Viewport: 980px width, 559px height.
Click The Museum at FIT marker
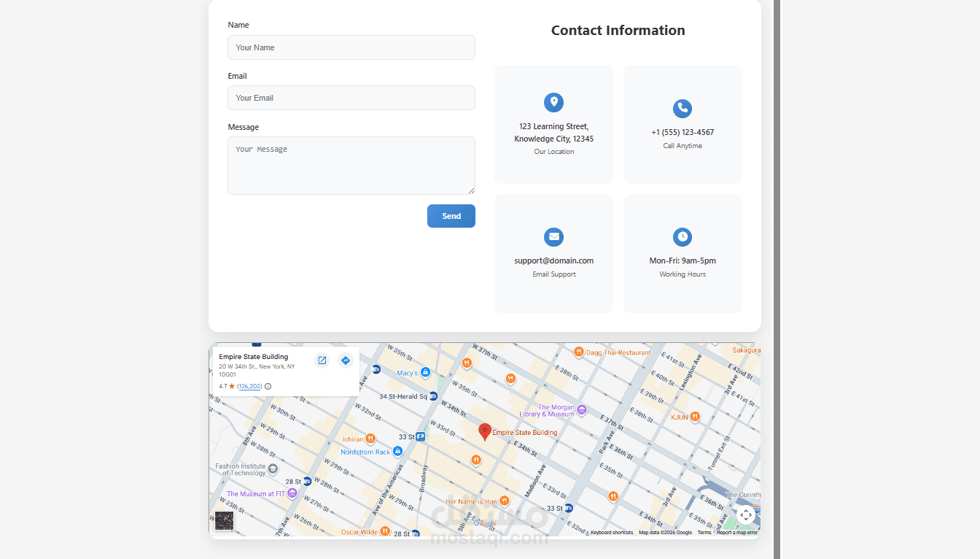[292, 493]
